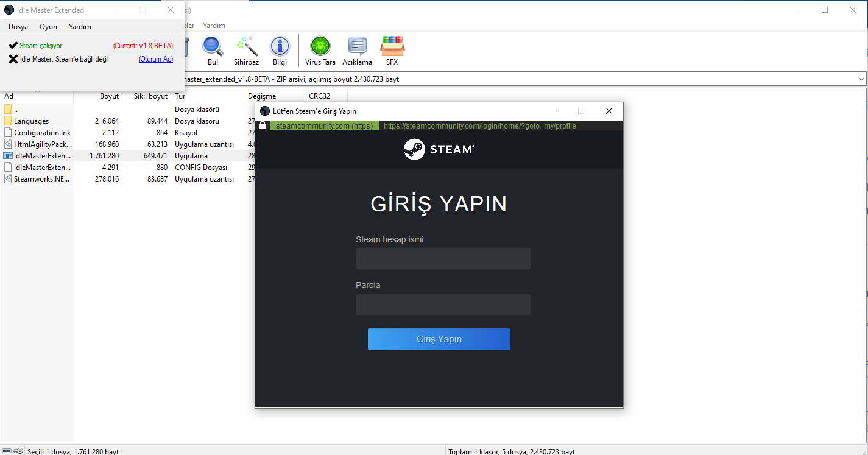Open the Yardım menu in WinRAR
This screenshot has width=868, height=455.
point(214,26)
